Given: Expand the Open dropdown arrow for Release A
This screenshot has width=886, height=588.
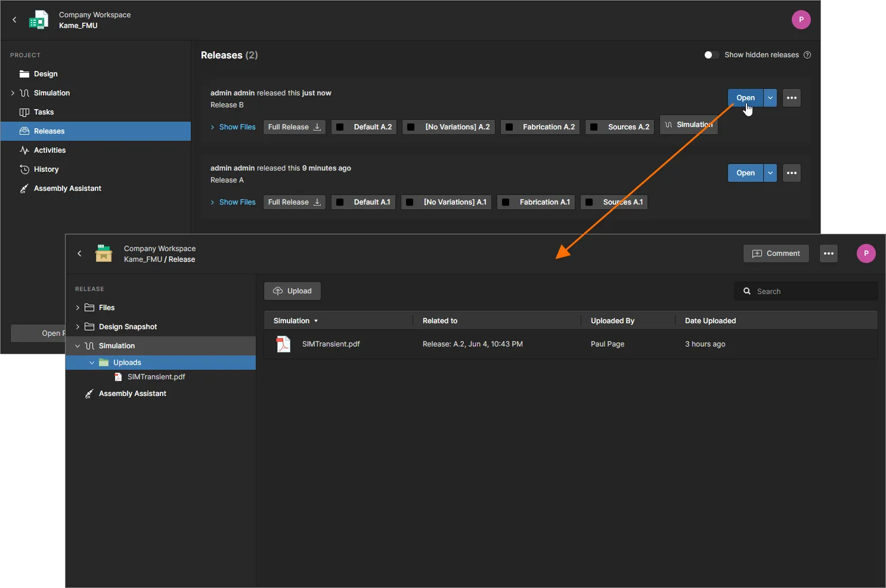Looking at the screenshot, I should click(770, 173).
